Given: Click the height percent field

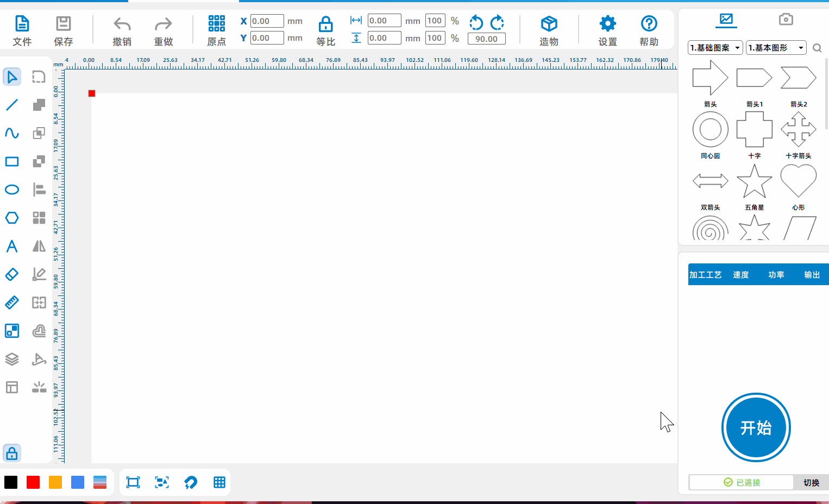Looking at the screenshot, I should tap(435, 38).
